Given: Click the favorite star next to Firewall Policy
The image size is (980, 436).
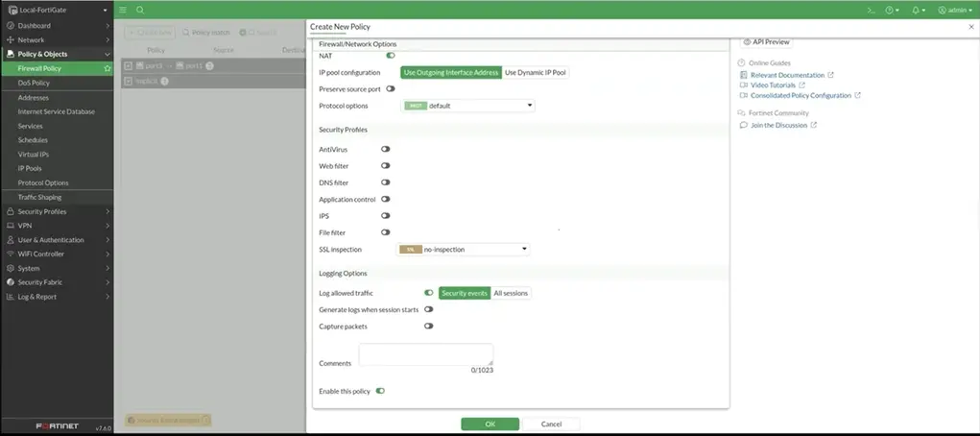Looking at the screenshot, I should [107, 68].
